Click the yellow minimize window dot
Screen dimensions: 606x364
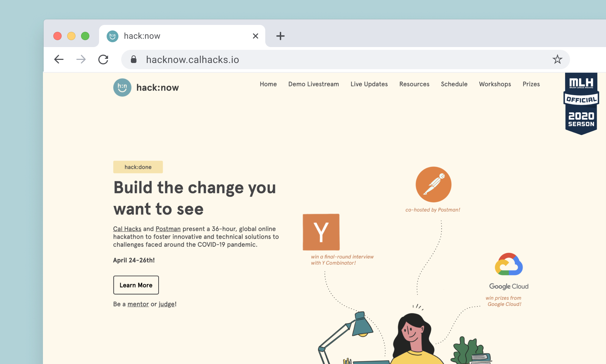point(71,36)
